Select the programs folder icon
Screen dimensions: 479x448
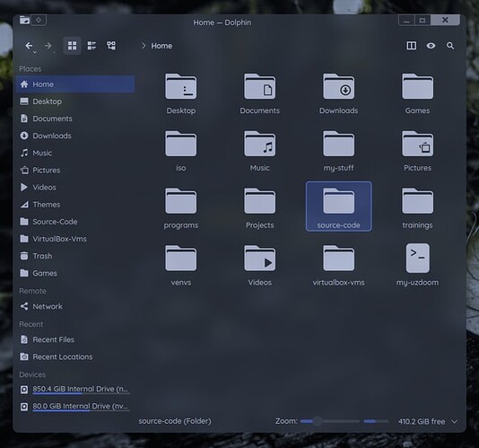181,201
